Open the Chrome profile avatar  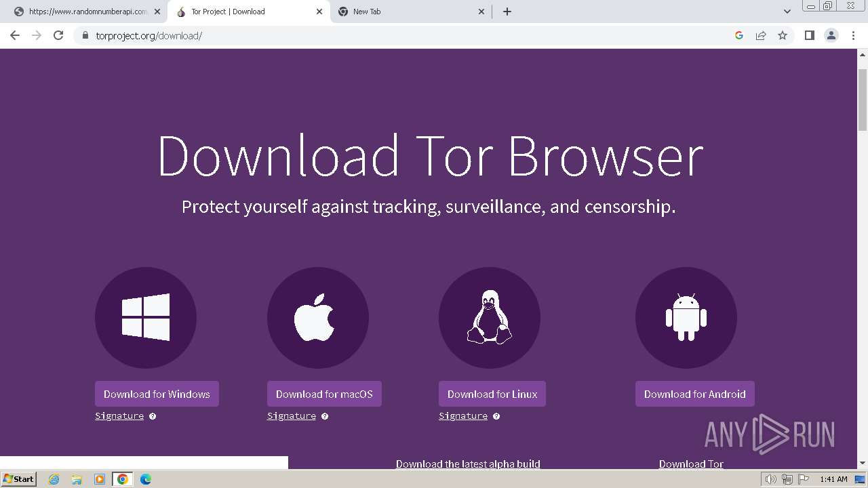coord(831,35)
